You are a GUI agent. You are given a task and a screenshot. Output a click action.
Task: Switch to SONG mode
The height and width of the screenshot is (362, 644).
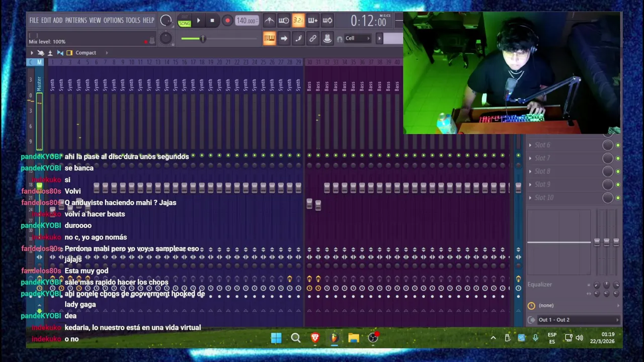(x=185, y=24)
